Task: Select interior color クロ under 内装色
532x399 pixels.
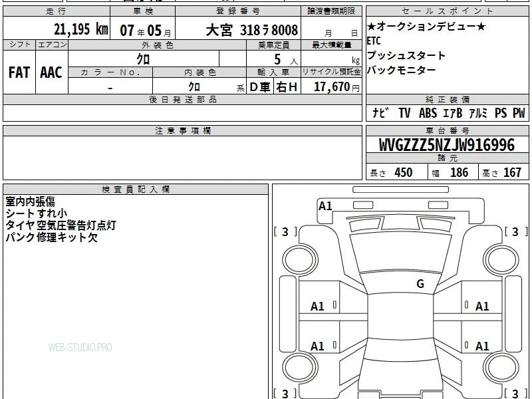Action: 194,86
